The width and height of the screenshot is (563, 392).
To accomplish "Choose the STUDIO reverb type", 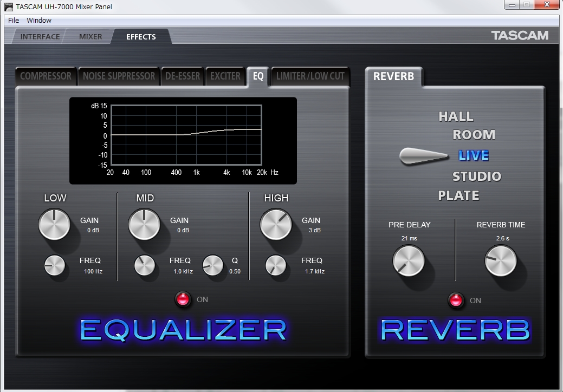I will click(477, 177).
